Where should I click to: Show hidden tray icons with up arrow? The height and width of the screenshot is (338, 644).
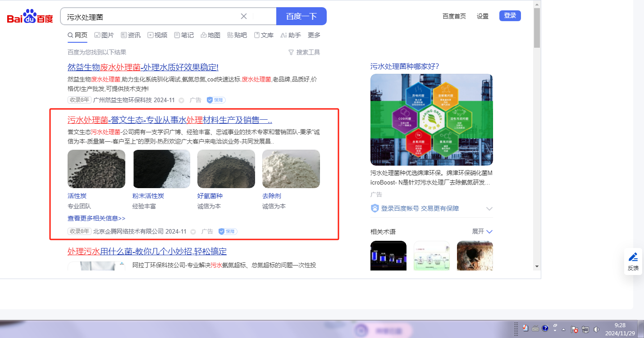pyautogui.click(x=563, y=329)
